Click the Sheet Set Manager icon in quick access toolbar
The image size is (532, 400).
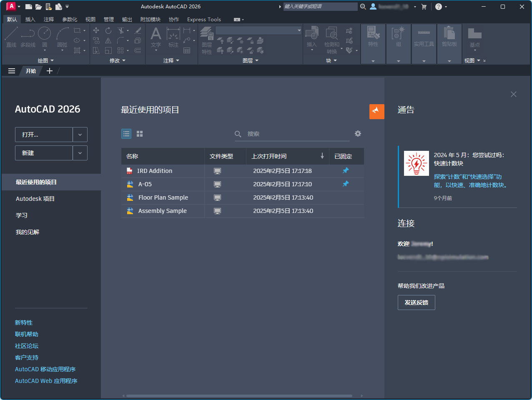click(59, 7)
